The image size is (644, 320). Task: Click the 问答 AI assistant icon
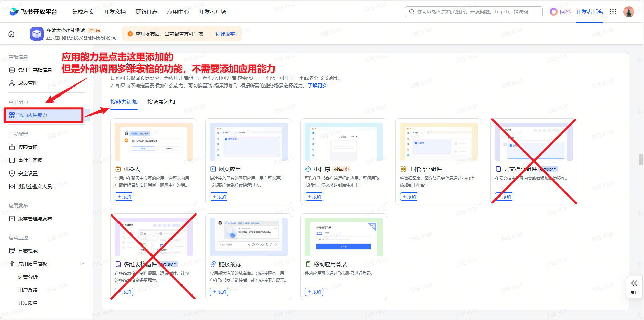coord(553,12)
